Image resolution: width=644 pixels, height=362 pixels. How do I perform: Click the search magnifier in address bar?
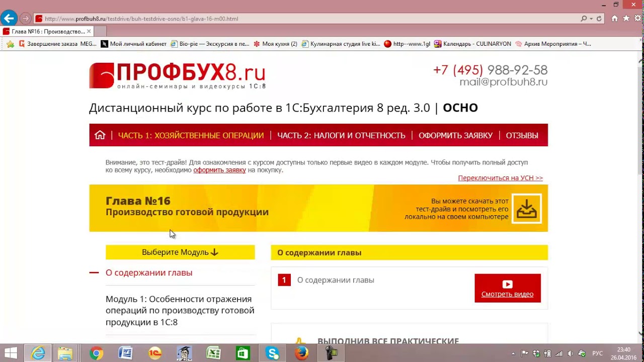[x=584, y=19]
